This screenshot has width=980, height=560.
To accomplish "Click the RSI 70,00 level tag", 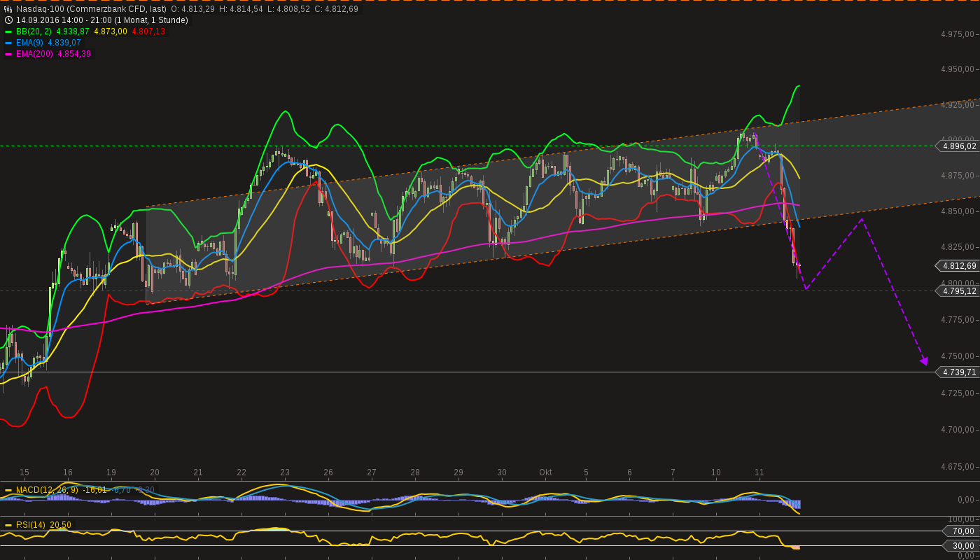I will pos(962,531).
